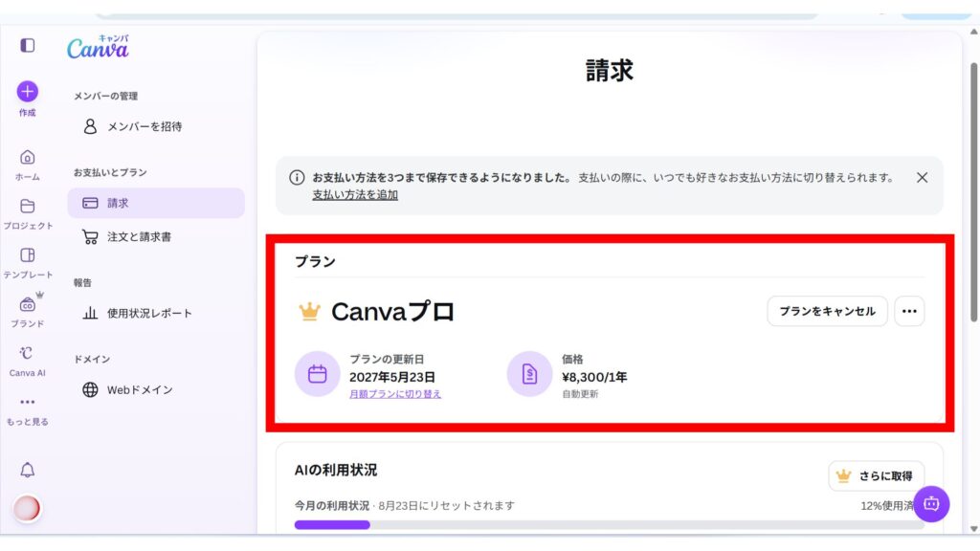This screenshot has height=551, width=980.
Task: Click the プランをキャンセル button
Action: [827, 311]
